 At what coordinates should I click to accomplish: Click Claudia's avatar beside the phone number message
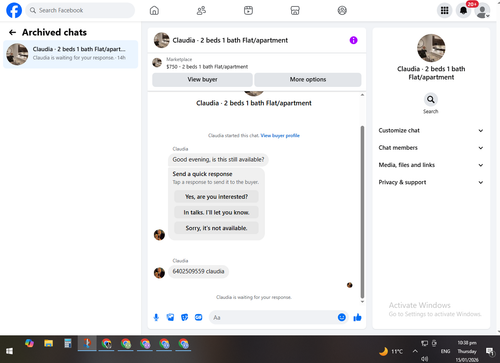click(x=159, y=273)
